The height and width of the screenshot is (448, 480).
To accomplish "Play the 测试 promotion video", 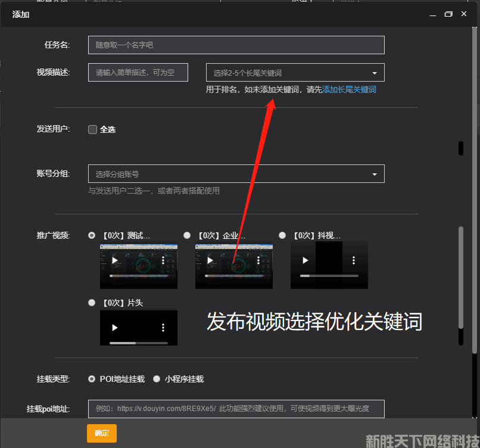I will pos(115,260).
